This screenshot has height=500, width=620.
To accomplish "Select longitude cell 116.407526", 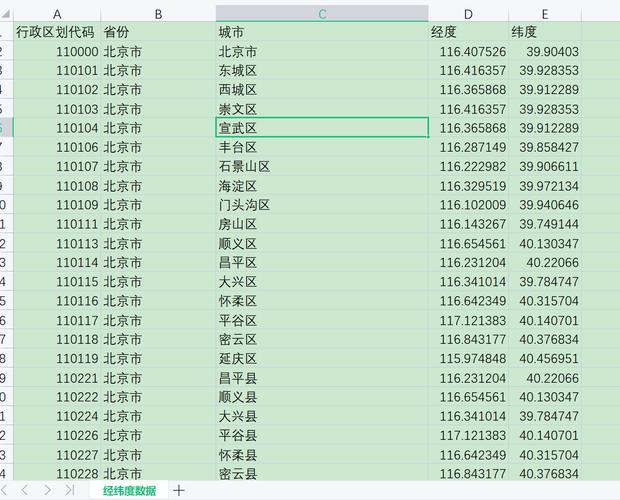I will (x=468, y=51).
